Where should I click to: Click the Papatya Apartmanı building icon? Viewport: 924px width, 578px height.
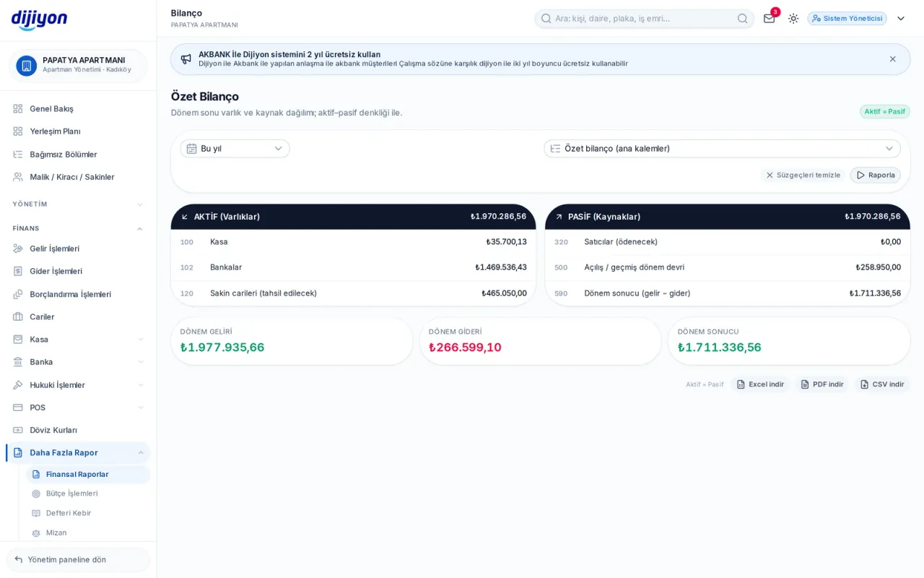pos(27,66)
